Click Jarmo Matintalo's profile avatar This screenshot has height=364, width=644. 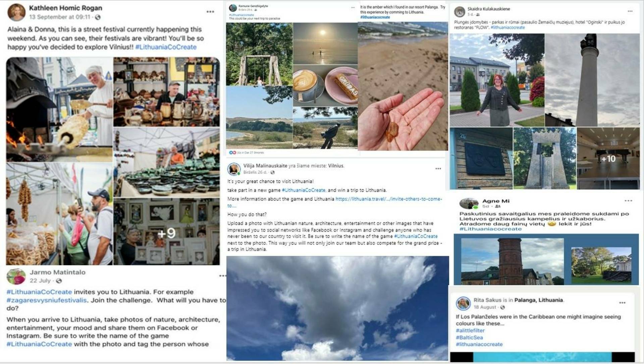(16, 277)
